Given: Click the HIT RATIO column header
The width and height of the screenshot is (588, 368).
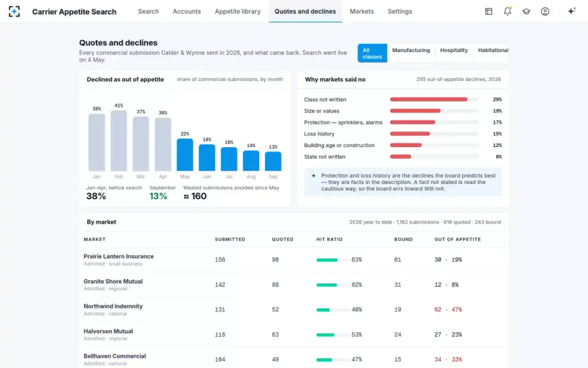Looking at the screenshot, I should 329,239.
